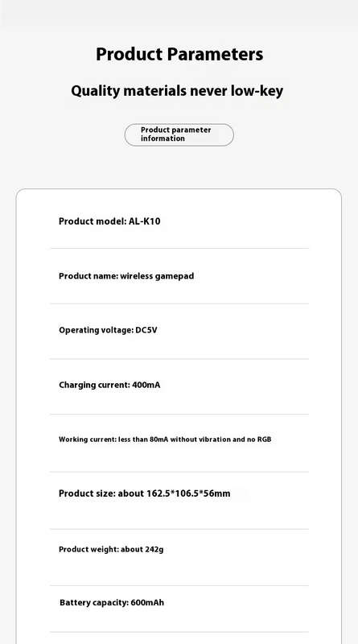Screen dimensions: 358x644
Task: Click the Product parameter information pill button
Action: click(x=179, y=134)
